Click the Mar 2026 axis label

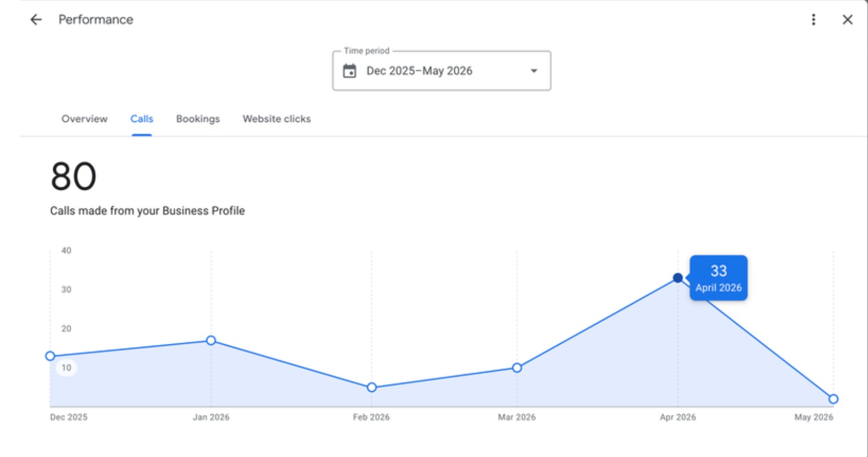coord(517,417)
